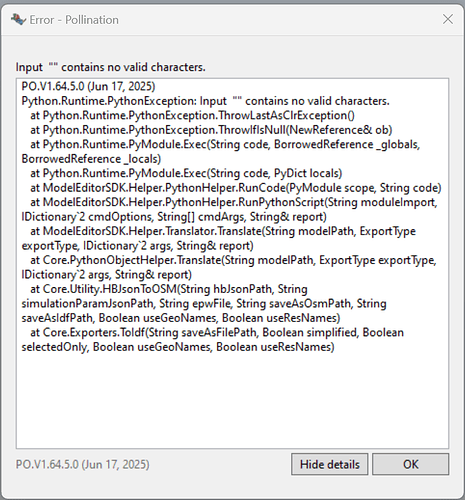The height and width of the screenshot is (500, 465).
Task: Click the RunPythonScript stack trace line
Action: pyautogui.click(x=229, y=209)
